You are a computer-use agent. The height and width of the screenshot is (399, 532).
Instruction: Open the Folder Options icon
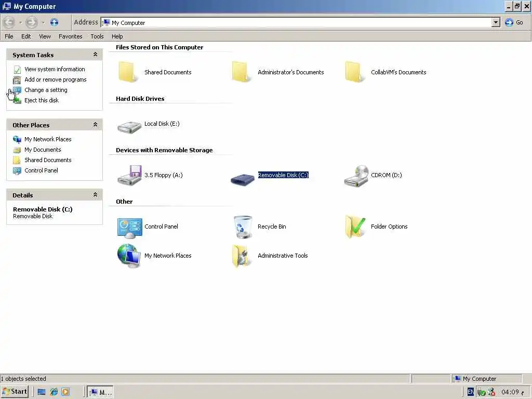(x=355, y=227)
